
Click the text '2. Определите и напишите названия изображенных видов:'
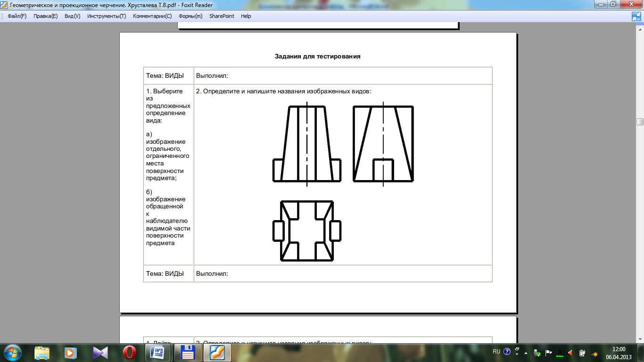(x=284, y=91)
